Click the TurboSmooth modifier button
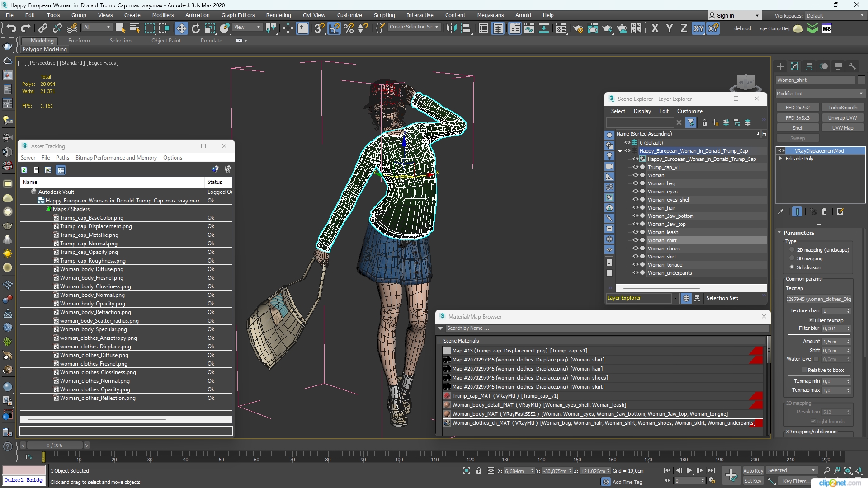Screen dimensions: 868x488 click(842, 108)
